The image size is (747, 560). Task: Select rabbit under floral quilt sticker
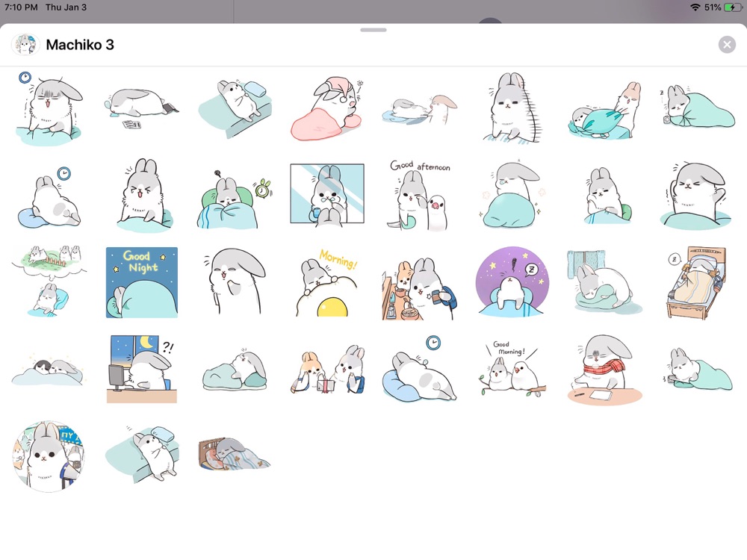click(x=234, y=454)
